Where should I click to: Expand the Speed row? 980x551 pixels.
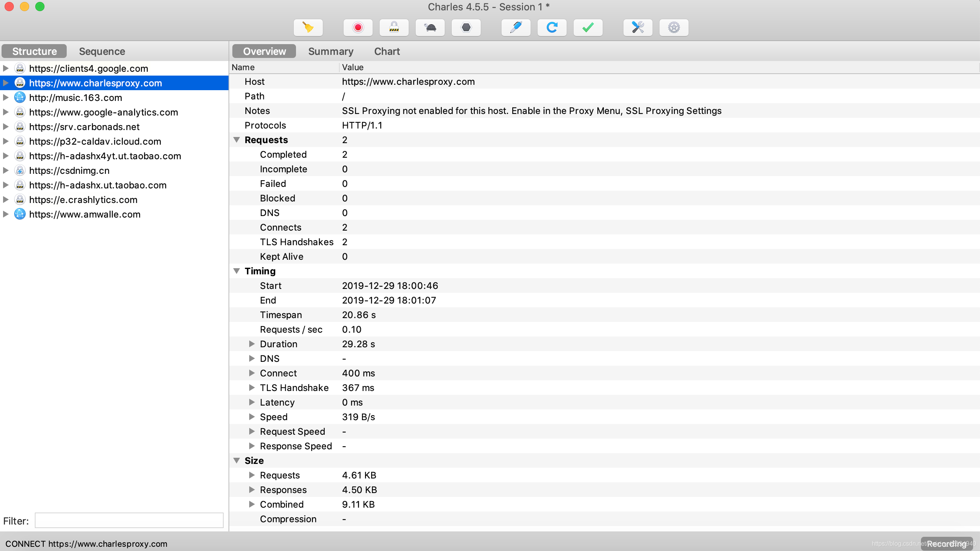(x=252, y=417)
